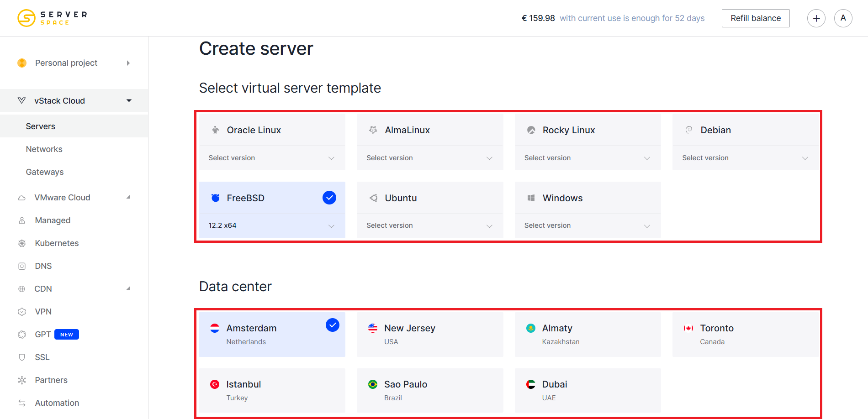Click the FreeBSD logo icon
This screenshot has height=419, width=868.
click(x=216, y=198)
